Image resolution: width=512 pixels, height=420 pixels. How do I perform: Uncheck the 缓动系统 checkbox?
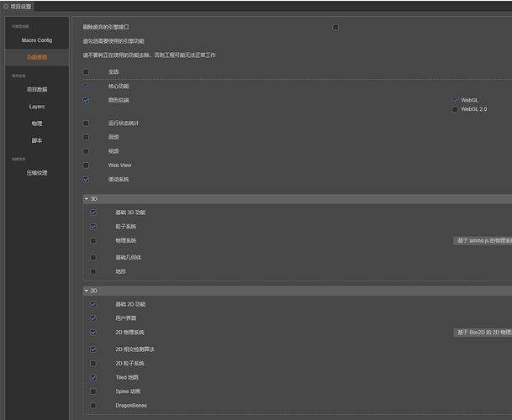tap(86, 179)
